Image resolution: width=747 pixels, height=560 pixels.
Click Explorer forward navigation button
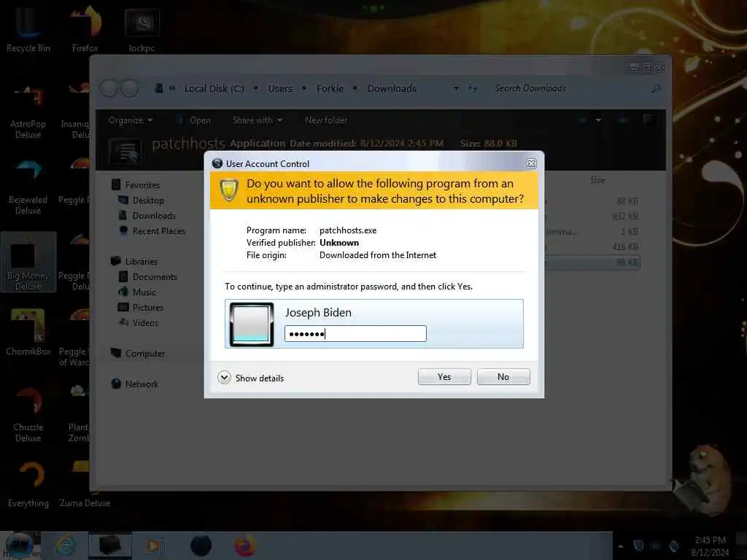(x=130, y=88)
